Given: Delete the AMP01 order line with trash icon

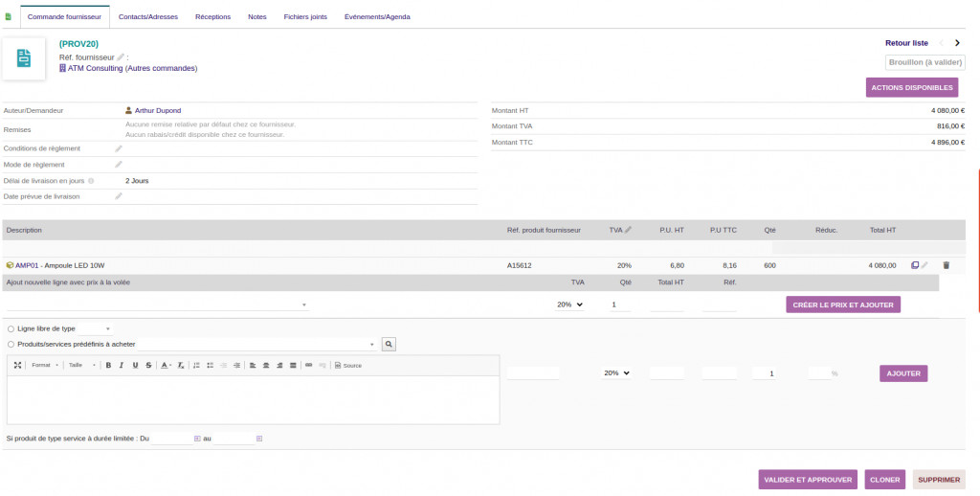Looking at the screenshot, I should (947, 265).
